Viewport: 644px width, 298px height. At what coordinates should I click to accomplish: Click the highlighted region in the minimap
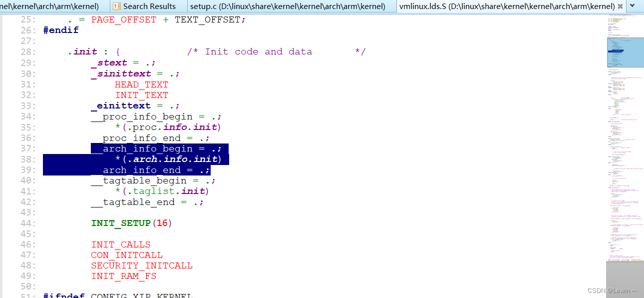[625, 51]
